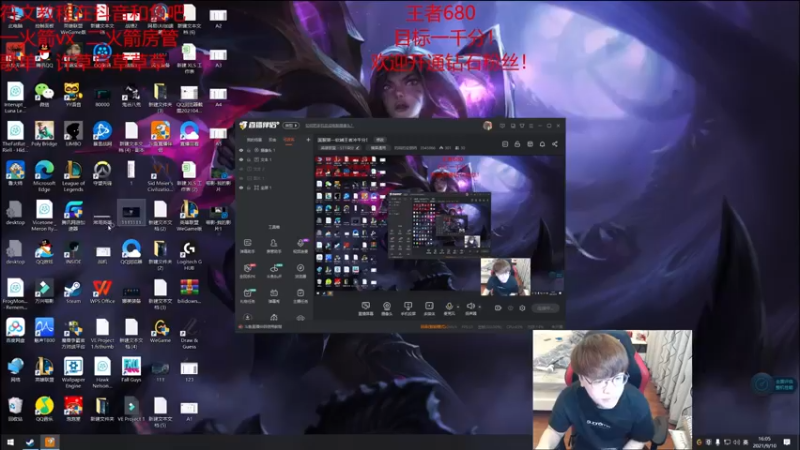Click second pill button below stream title
The height and width of the screenshot is (450, 800).
tap(379, 148)
